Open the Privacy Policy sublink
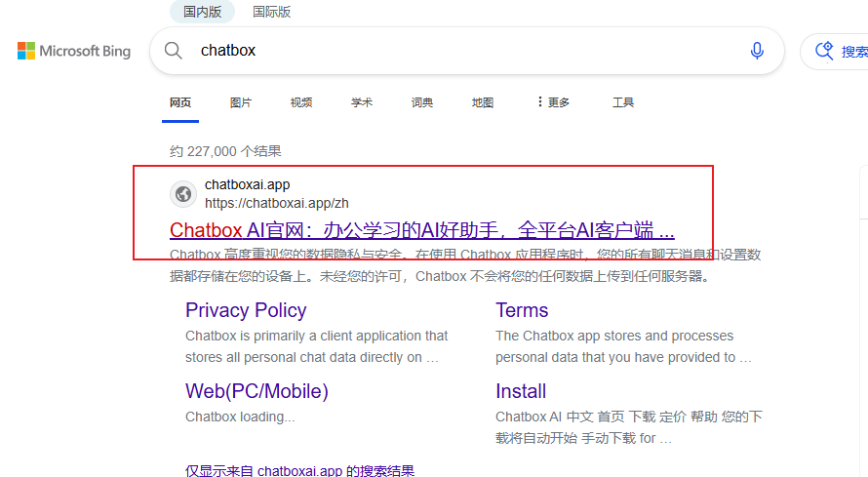Viewport: 868px width, 477px height. point(246,310)
